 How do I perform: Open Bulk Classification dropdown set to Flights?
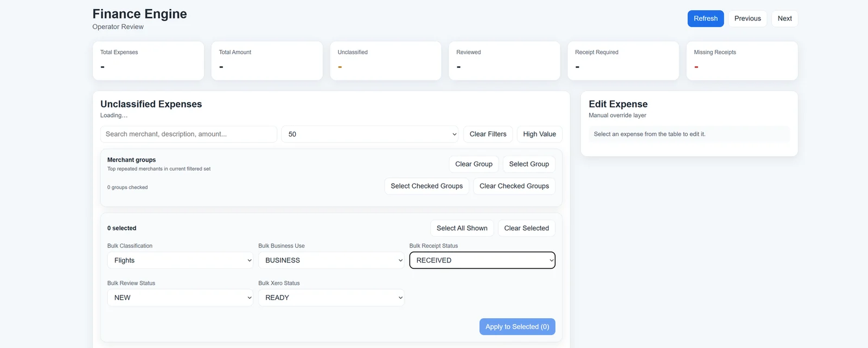(180, 260)
